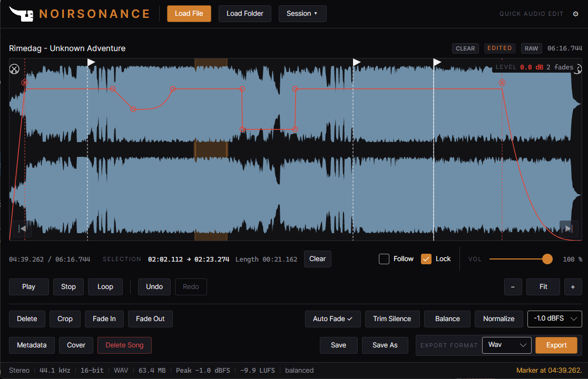Viewport: 588px width, 379px height.
Task: Open the Cover art button
Action: click(76, 345)
